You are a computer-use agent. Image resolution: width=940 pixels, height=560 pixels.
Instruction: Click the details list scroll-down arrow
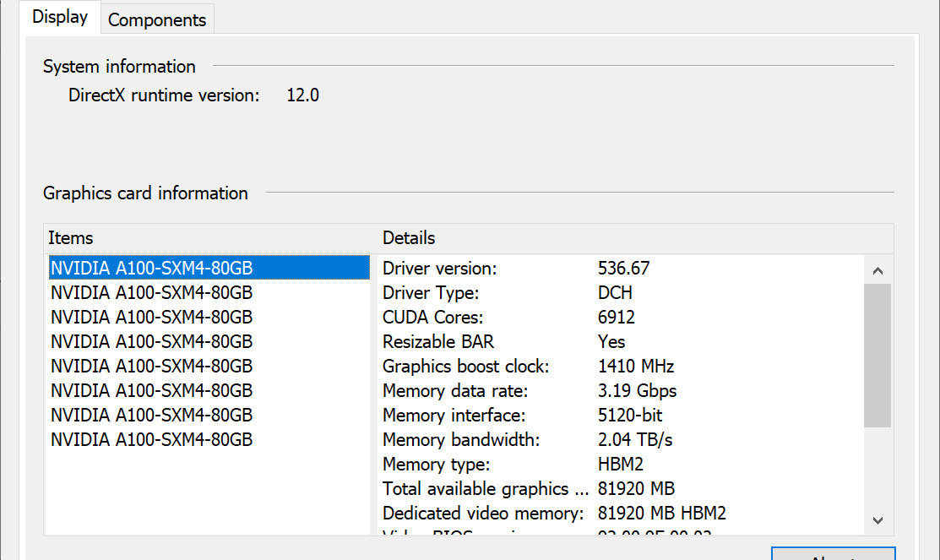[878, 520]
